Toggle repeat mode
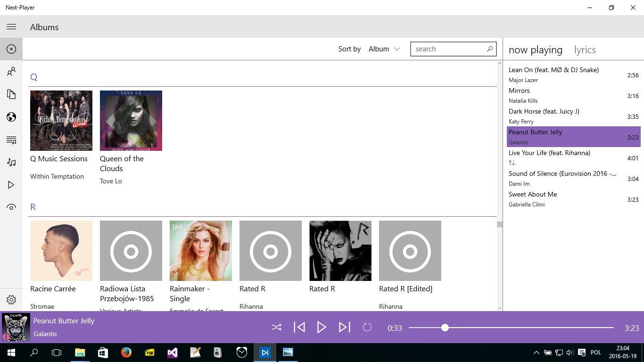The image size is (644, 362). (367, 327)
